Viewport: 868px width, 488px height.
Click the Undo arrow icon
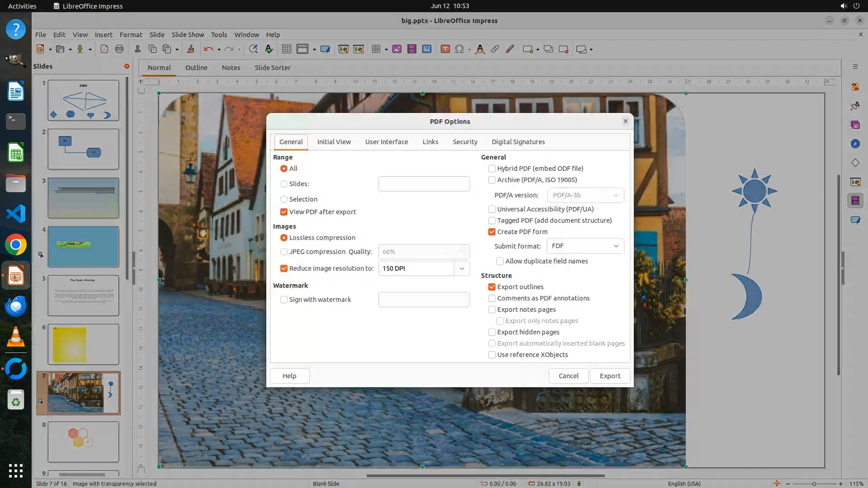click(208, 49)
